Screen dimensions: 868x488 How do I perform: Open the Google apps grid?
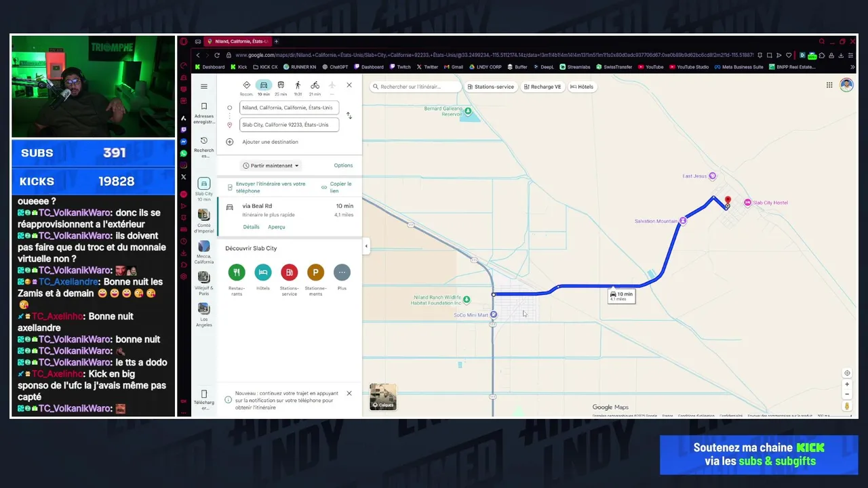[x=829, y=85]
